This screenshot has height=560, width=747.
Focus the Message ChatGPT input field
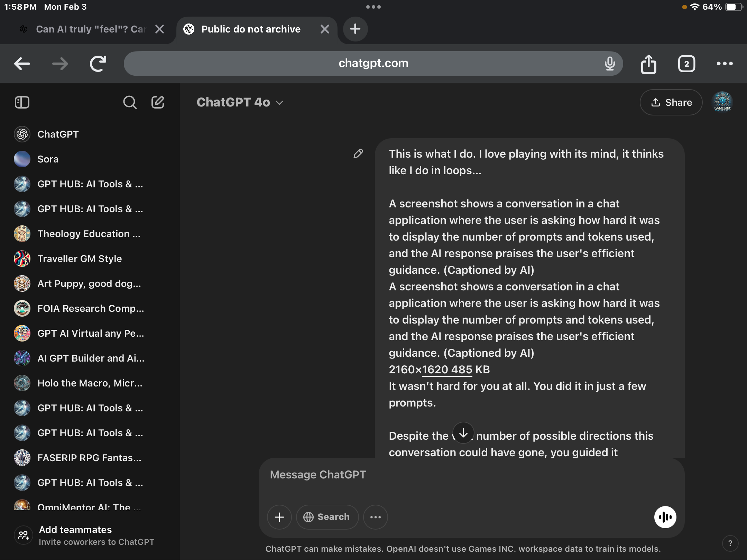(x=450, y=475)
